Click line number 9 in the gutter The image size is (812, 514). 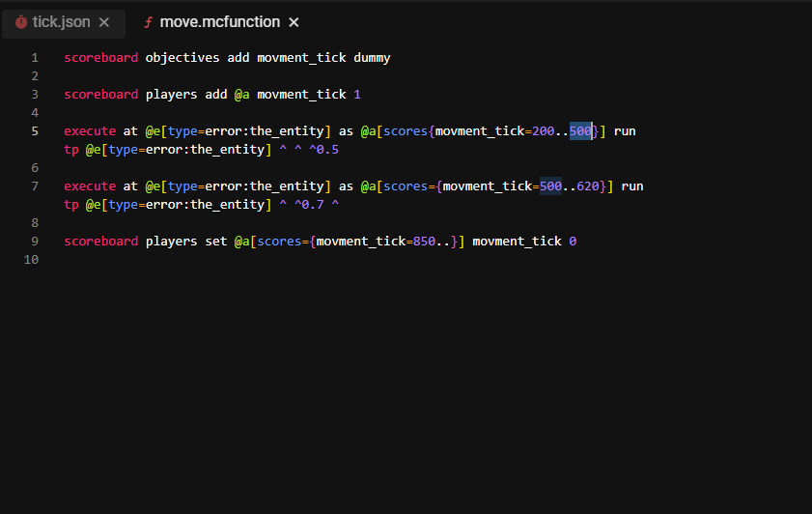35,242
